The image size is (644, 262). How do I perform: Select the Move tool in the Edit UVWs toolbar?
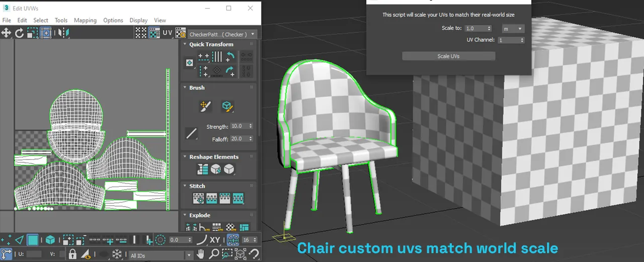[6, 33]
